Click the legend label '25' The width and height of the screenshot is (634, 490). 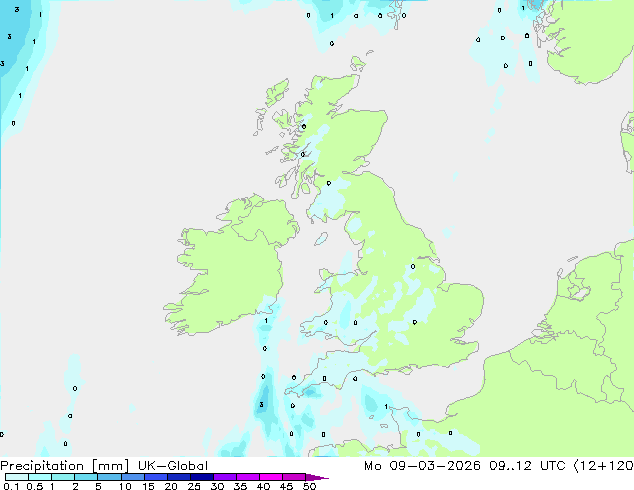click(x=194, y=486)
